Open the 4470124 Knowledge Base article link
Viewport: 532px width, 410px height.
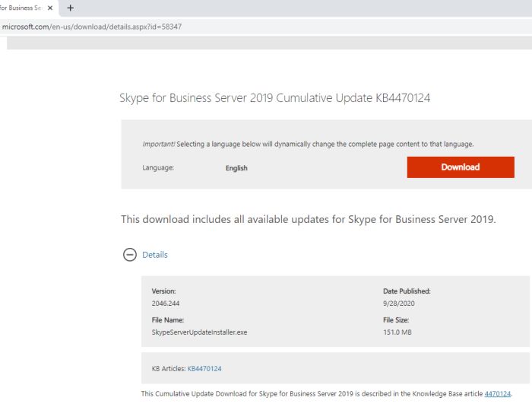497,394
